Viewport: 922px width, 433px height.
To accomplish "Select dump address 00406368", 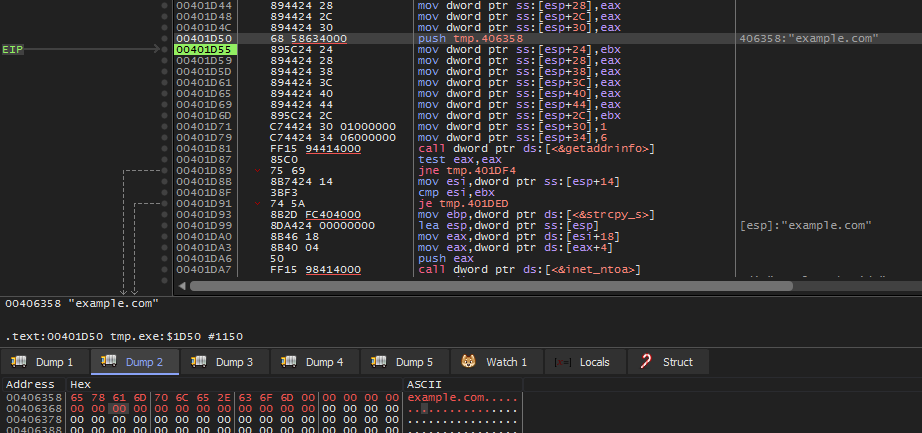I will click(x=34, y=409).
